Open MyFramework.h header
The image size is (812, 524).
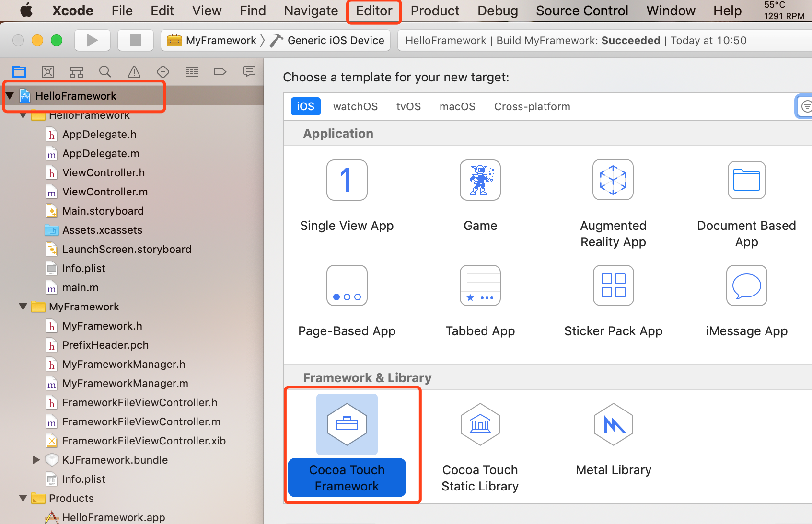coord(102,326)
